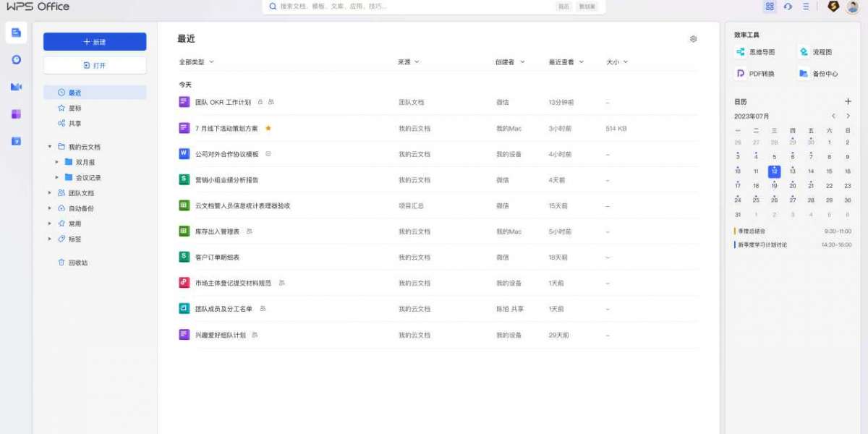
Task: Go to 共享 in the sidebar
Action: 75,124
